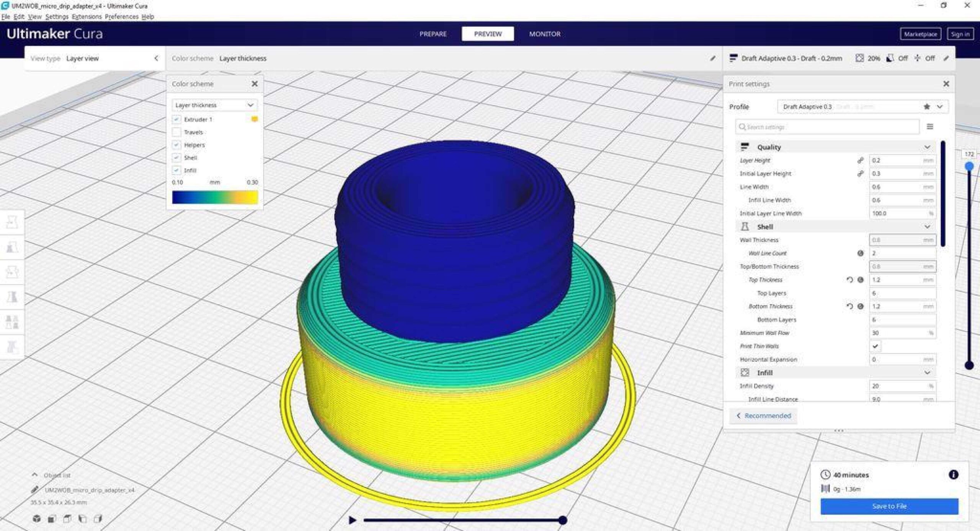Viewport: 980px width, 531px height.
Task: Open settings visibility hamburger menu
Action: pyautogui.click(x=930, y=127)
